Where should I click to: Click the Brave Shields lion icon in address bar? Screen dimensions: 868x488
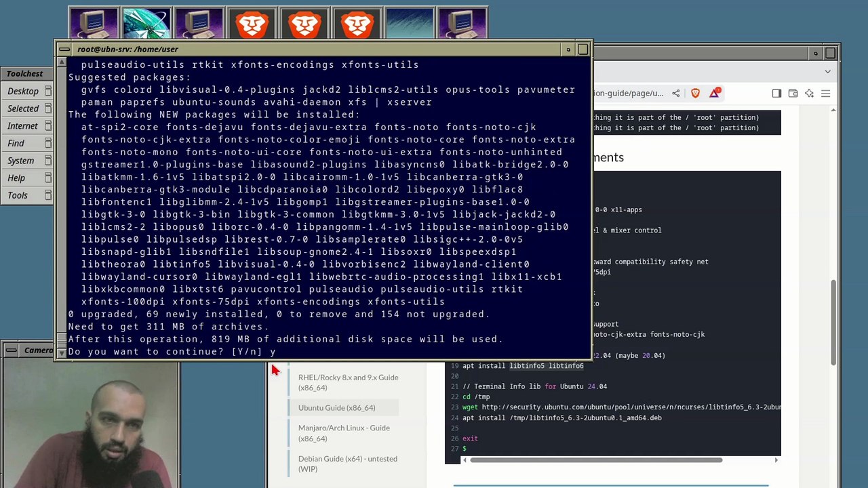point(695,93)
